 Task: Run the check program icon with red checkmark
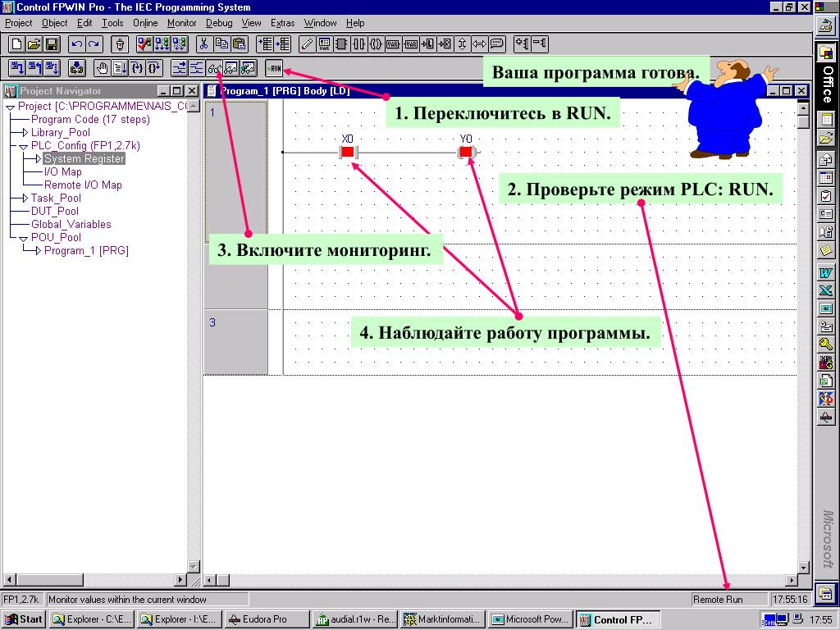coord(144,44)
